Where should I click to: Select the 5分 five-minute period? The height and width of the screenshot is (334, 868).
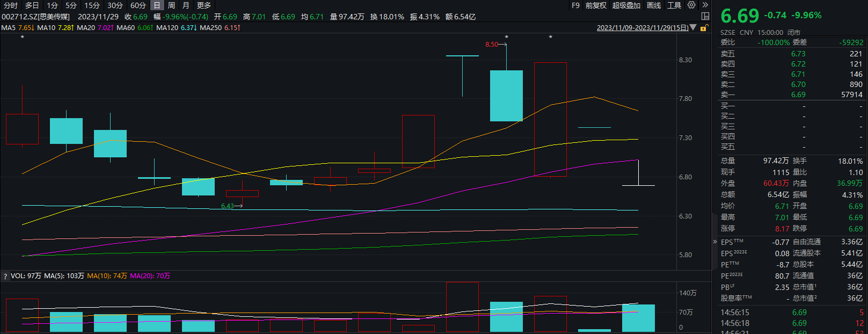[x=71, y=5]
